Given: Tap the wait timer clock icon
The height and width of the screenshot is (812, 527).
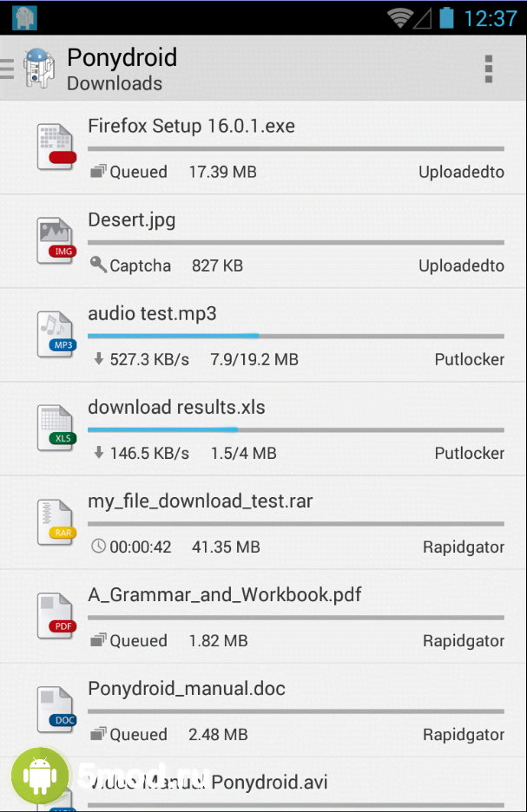Looking at the screenshot, I should click(98, 547).
